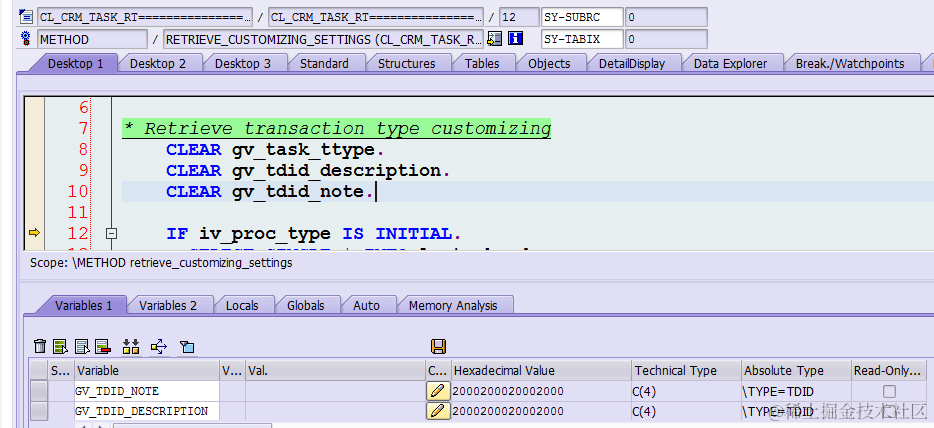Click comment line Retrieve transaction type customizing
This screenshot has height=428, width=934.
pyautogui.click(x=337, y=129)
